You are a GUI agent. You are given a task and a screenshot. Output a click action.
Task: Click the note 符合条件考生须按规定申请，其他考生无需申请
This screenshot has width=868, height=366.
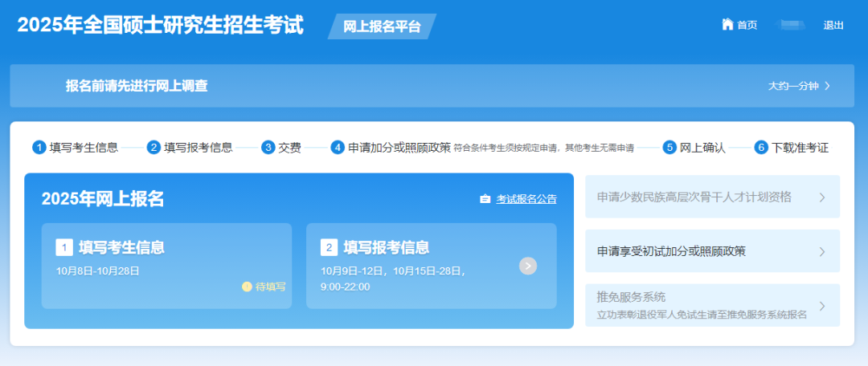543,148
